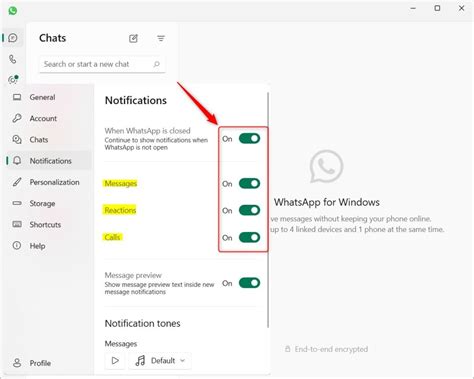
Task: Turn off Messages notifications switch
Action: 249,183
